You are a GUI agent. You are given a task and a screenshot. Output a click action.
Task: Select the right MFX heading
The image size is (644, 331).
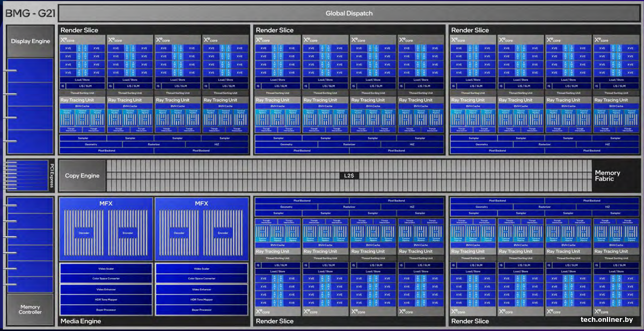coord(202,203)
